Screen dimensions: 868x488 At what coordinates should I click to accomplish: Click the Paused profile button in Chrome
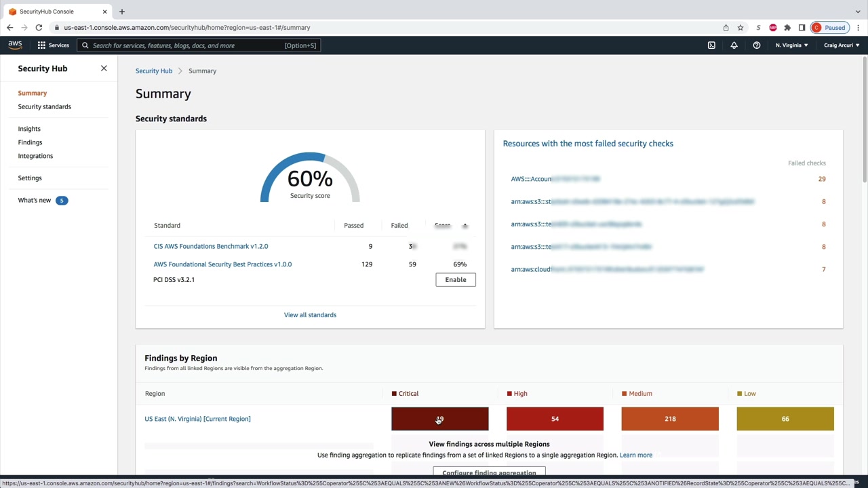point(829,28)
